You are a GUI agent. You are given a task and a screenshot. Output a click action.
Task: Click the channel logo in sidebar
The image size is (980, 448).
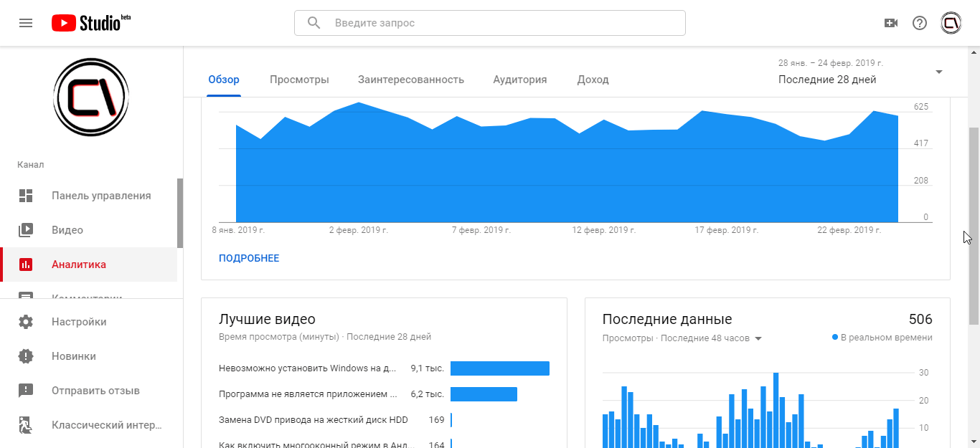pyautogui.click(x=91, y=97)
